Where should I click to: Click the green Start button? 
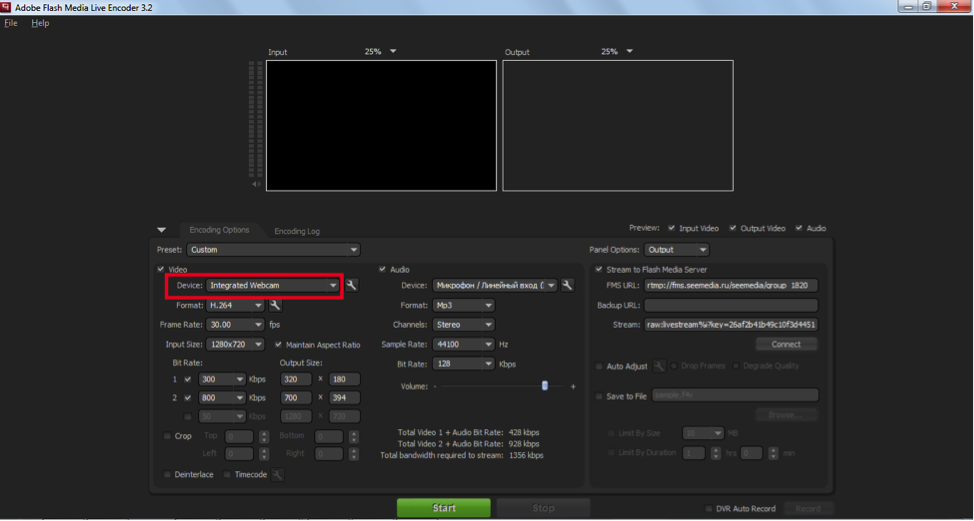coord(444,508)
